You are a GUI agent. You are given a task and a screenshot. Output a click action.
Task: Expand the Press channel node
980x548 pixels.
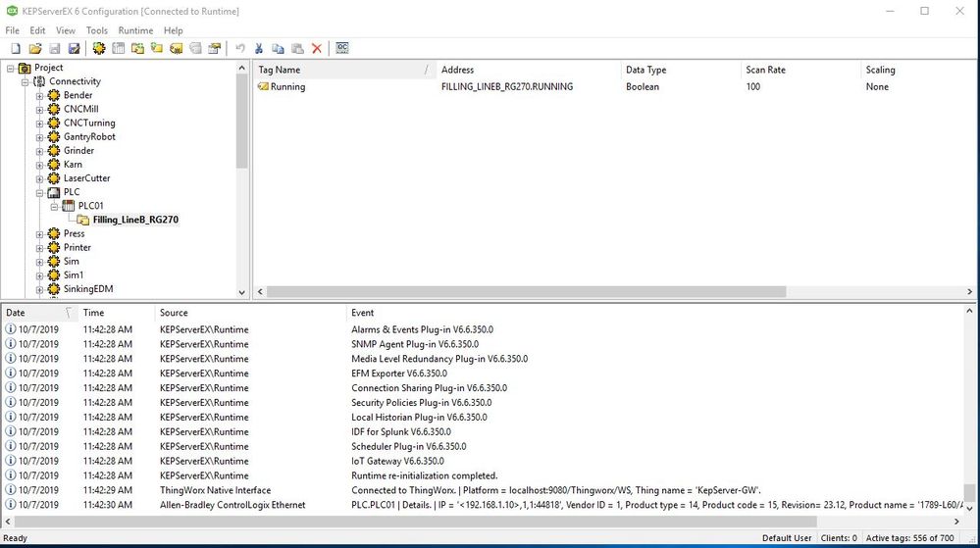[39, 234]
